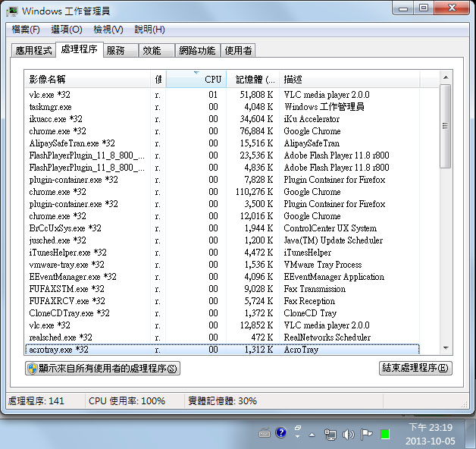Viewport: 476px width, 449px height.
Task: Open the 檔案(F) menu
Action: point(26,30)
